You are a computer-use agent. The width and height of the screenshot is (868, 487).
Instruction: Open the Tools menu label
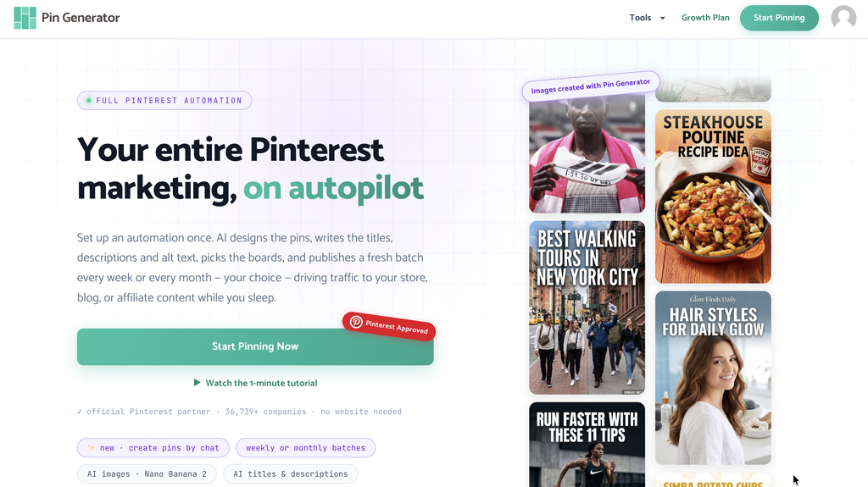(640, 18)
